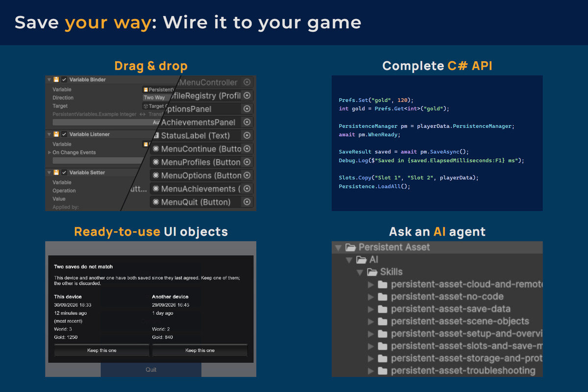Click the 'Persistence.LoadAll();' code line
The height and width of the screenshot is (392, 588).
(x=374, y=187)
